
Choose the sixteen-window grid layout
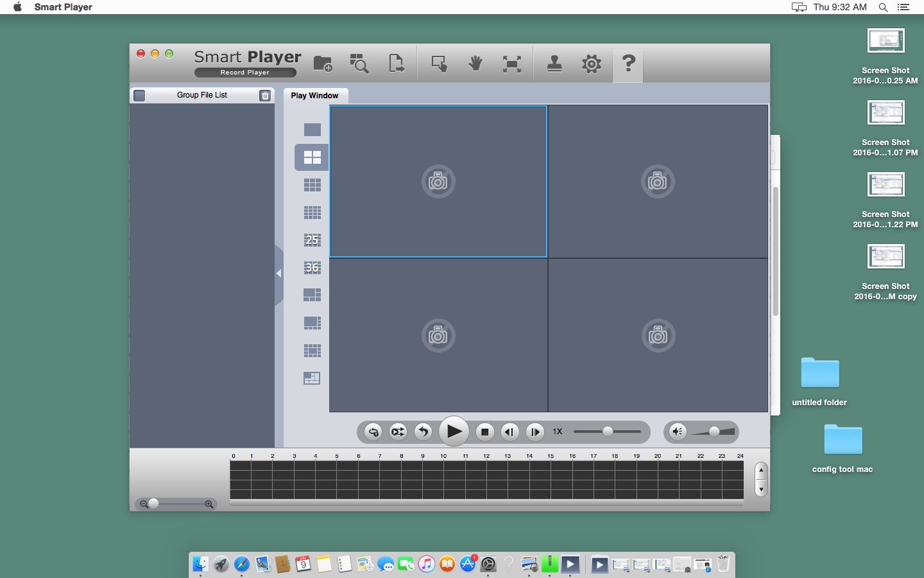tap(312, 213)
